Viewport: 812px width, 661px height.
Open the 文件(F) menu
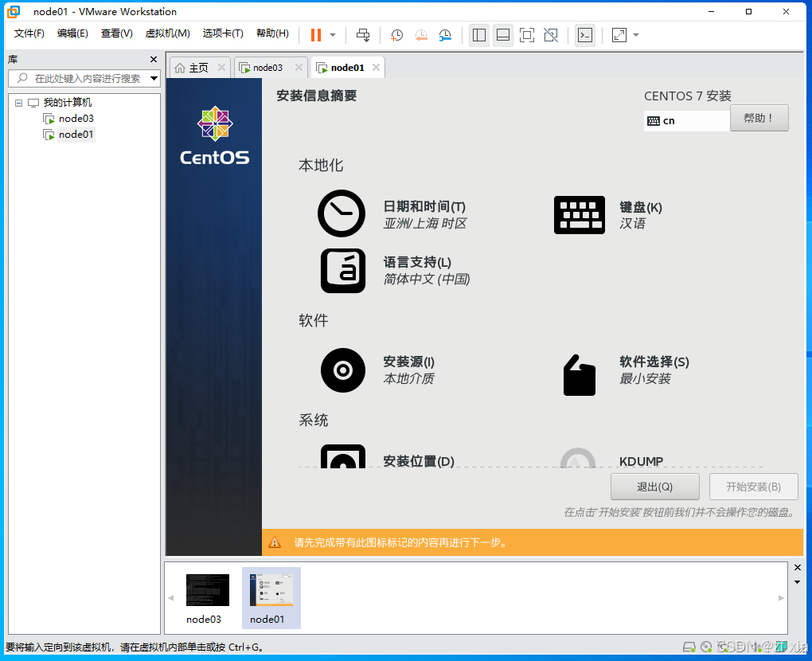pos(29,33)
